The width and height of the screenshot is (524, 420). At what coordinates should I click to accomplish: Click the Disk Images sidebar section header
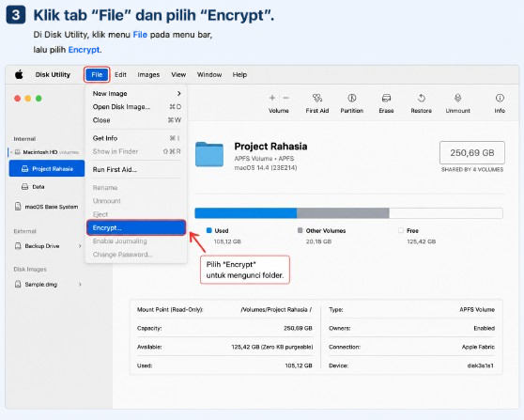30,269
